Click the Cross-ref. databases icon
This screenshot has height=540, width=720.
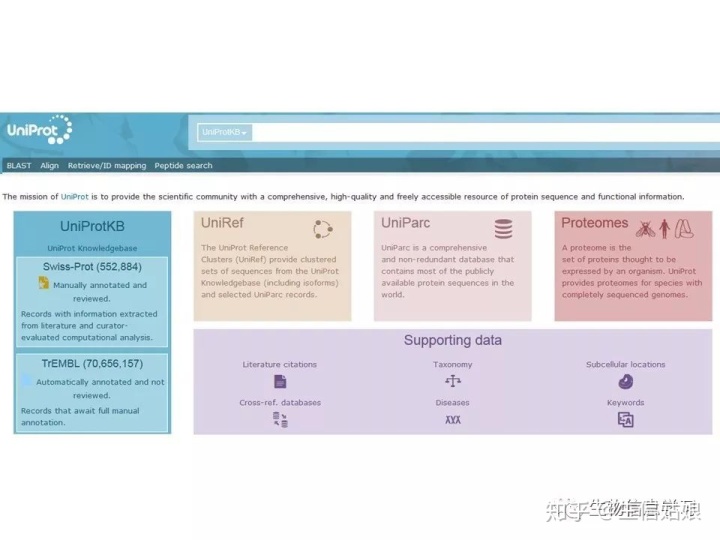pyautogui.click(x=280, y=420)
